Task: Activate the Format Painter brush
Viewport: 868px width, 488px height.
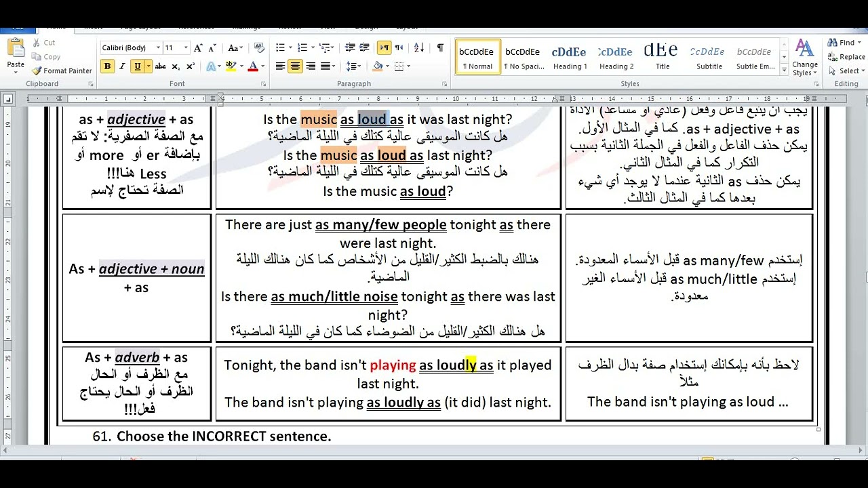Action: 62,70
